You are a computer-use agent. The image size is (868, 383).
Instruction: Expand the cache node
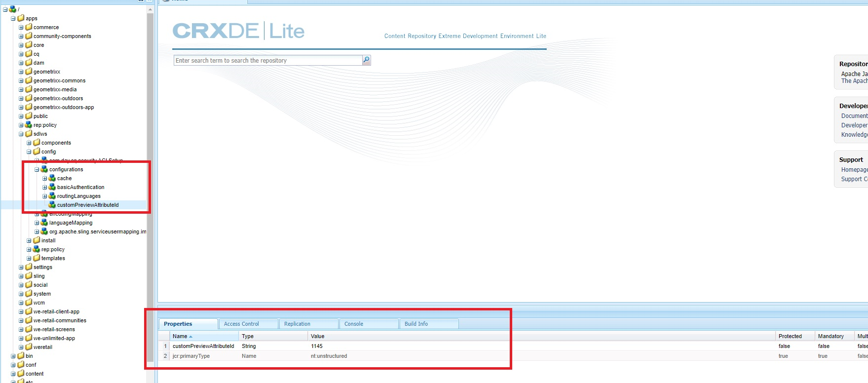(x=45, y=179)
